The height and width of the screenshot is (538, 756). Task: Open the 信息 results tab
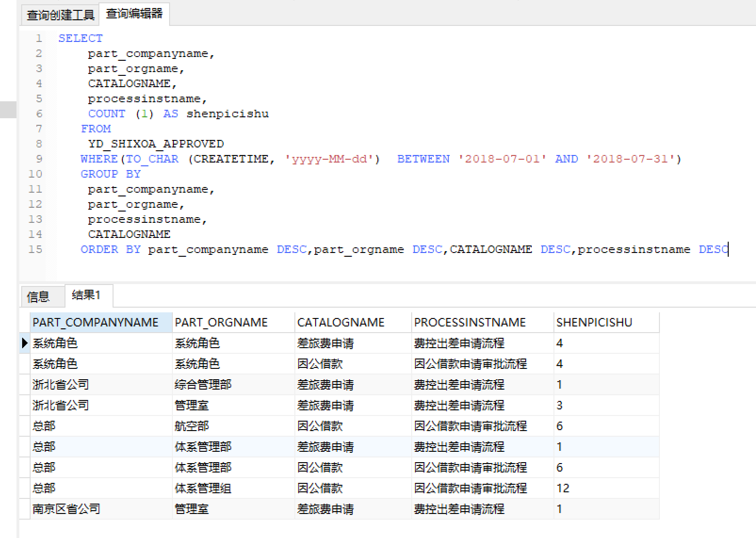pyautogui.click(x=38, y=297)
